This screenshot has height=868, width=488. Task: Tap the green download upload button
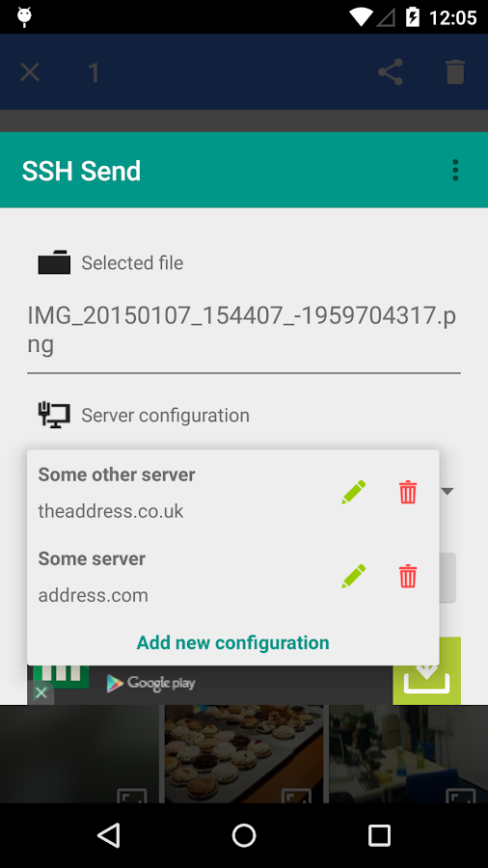pos(426,671)
